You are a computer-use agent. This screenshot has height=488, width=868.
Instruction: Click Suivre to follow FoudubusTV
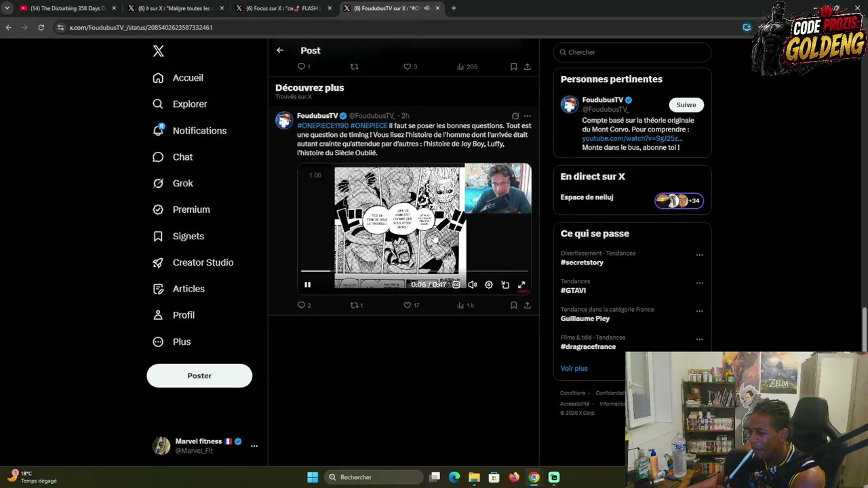click(x=686, y=105)
